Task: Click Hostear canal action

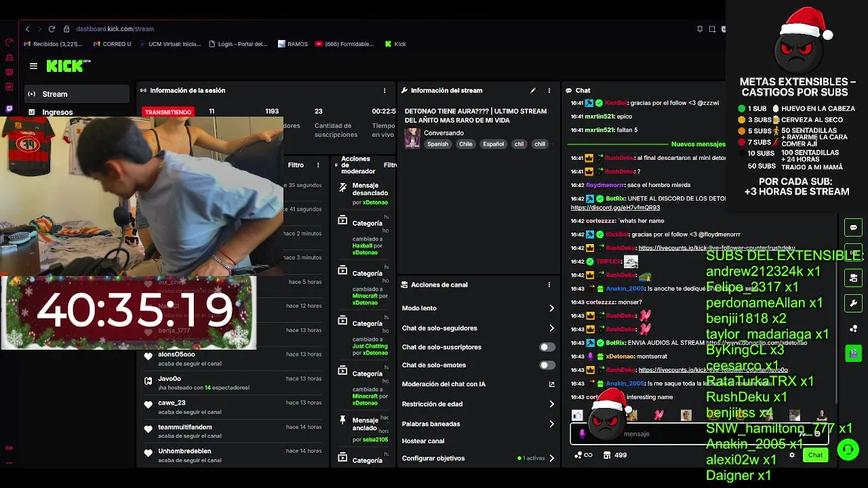Action: (x=423, y=441)
